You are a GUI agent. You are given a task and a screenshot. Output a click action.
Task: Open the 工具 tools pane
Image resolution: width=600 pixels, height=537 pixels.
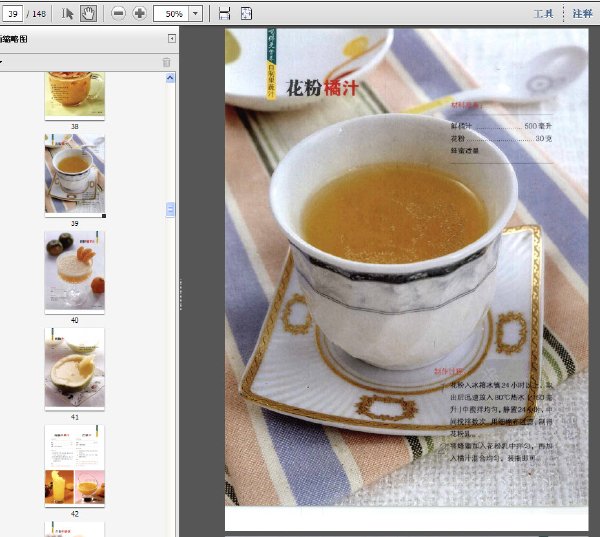(544, 14)
